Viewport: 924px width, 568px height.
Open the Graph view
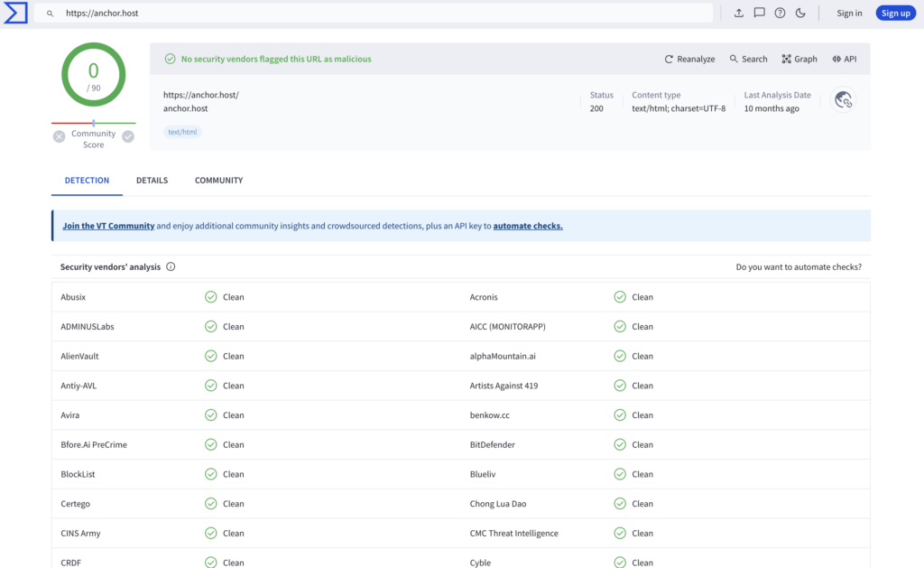[799, 60]
